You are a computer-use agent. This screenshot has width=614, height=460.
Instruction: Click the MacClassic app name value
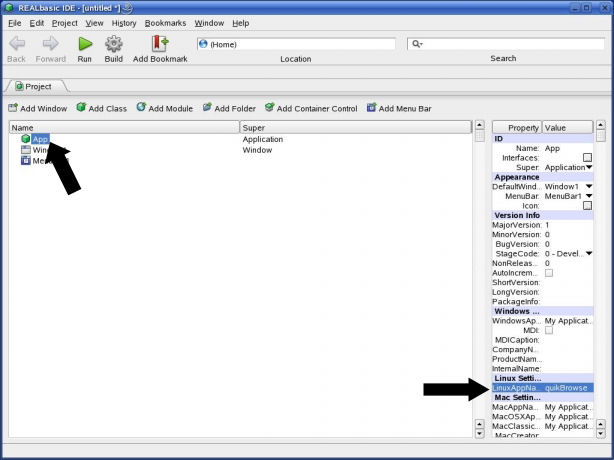568,426
